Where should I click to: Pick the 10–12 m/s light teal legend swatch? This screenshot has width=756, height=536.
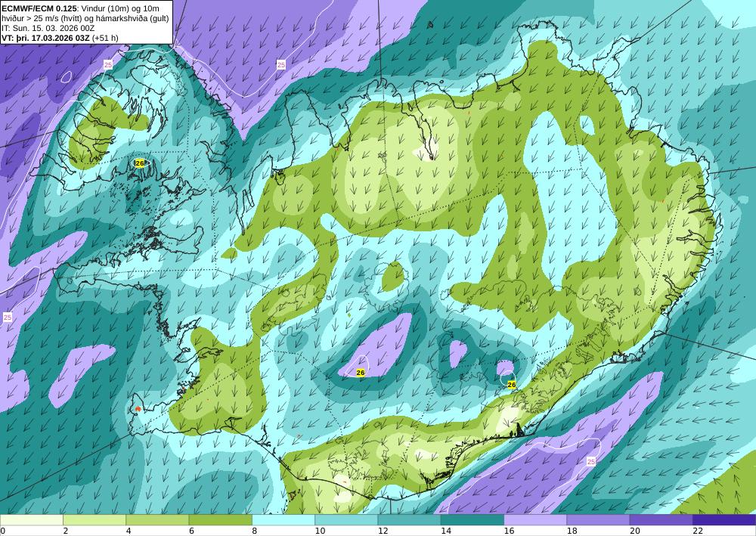point(346,520)
